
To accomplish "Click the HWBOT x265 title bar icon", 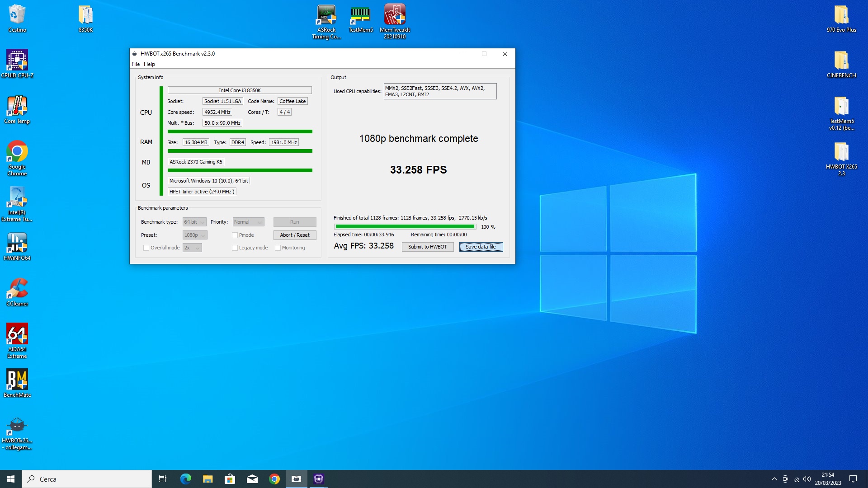I will pos(135,53).
